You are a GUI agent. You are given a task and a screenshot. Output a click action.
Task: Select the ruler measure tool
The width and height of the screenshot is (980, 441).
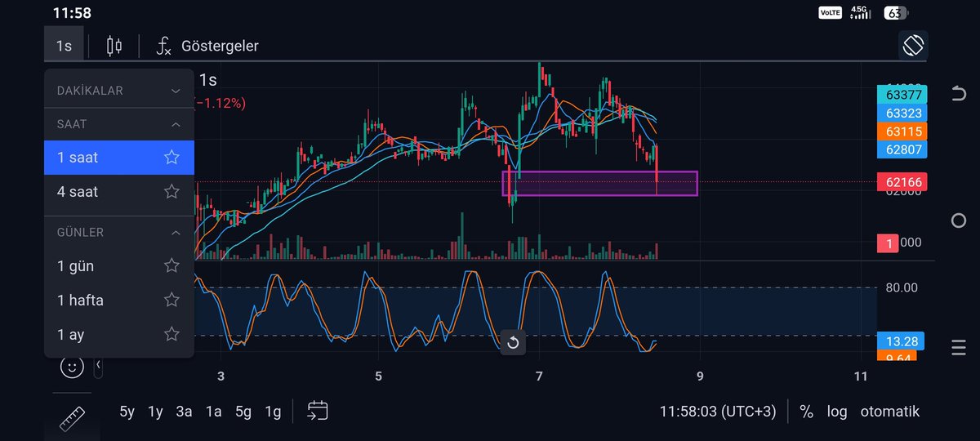[x=73, y=421]
